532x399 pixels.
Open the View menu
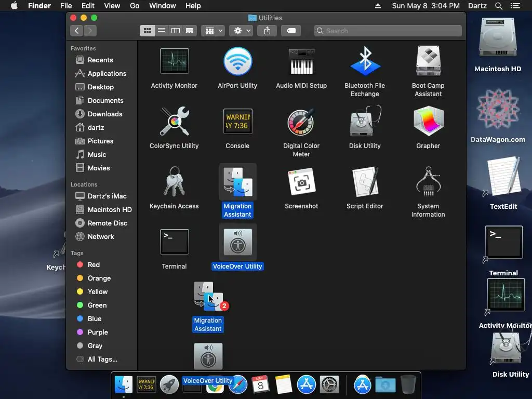pyautogui.click(x=112, y=6)
